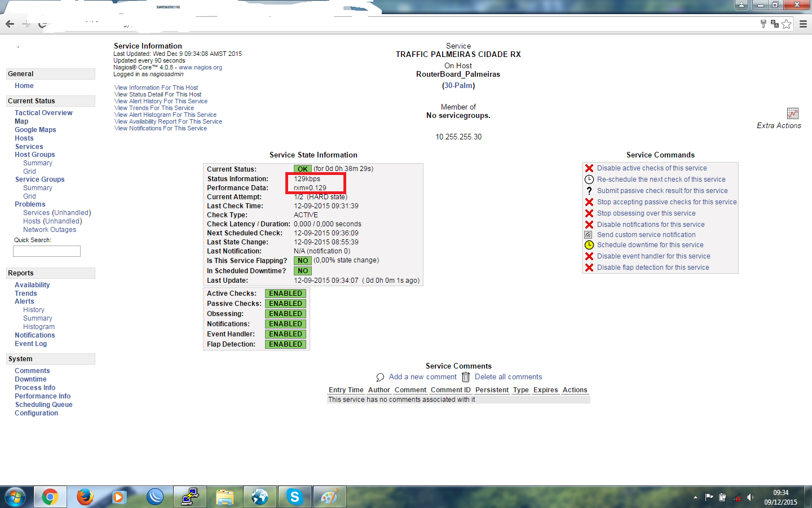Click the browser bookmark star icon
Viewport: 812px width, 508px height.
786,24
